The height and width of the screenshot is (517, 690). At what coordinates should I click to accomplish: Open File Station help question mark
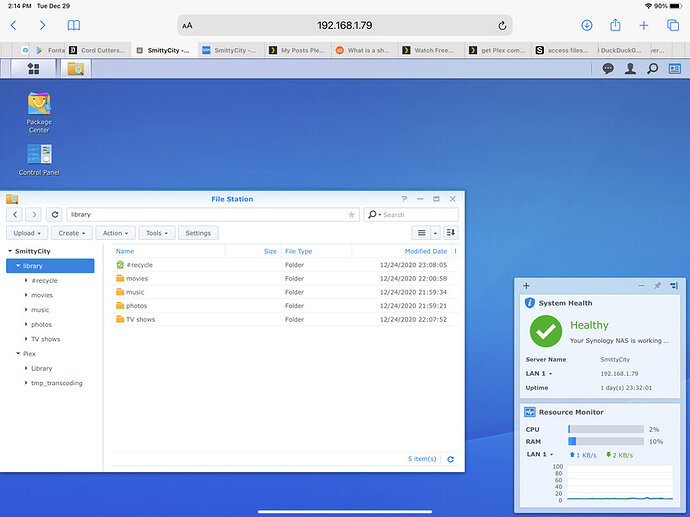point(404,199)
